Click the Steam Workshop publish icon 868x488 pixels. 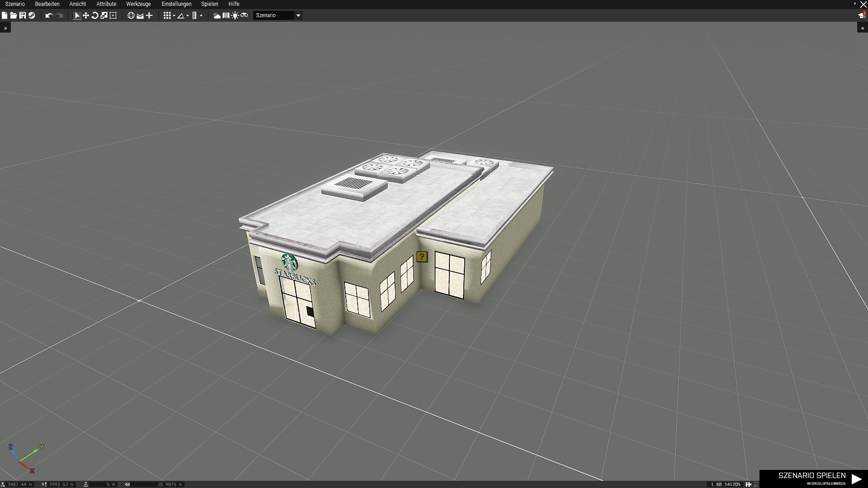click(32, 15)
